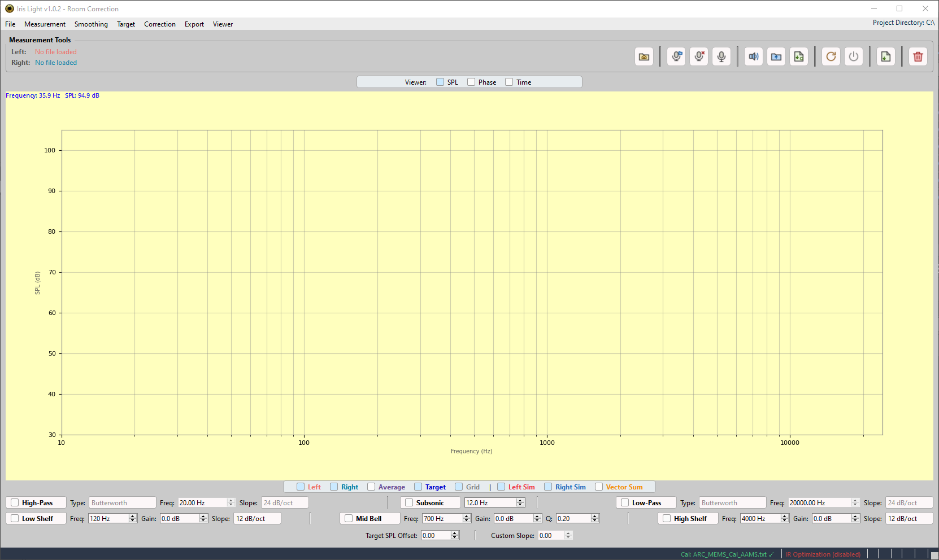Screen dimensions: 939x560
Task: Open the File menu
Action: [x=10, y=24]
